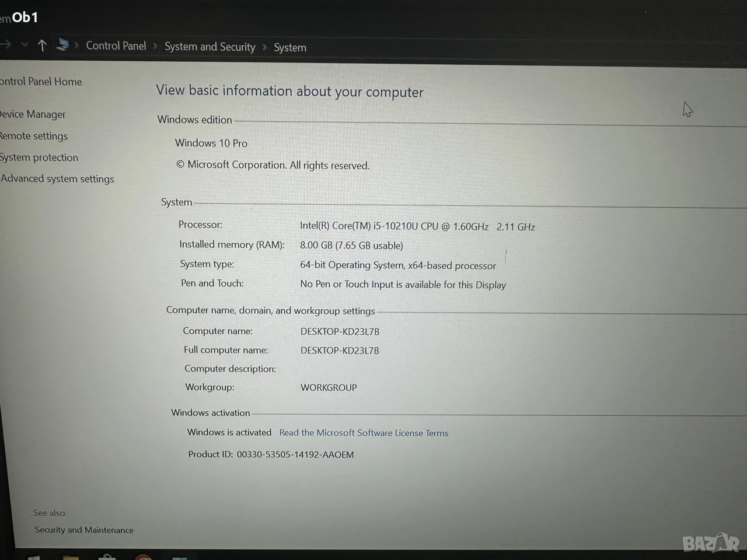
Task: Click the WORKGROUP value
Action: 329,387
